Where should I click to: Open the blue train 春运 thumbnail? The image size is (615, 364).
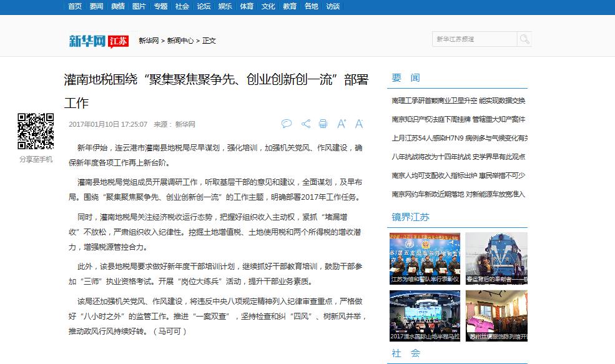tap(496, 259)
